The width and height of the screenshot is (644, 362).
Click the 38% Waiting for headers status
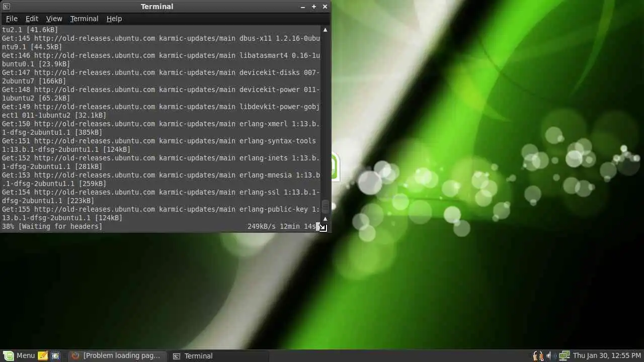click(x=52, y=227)
